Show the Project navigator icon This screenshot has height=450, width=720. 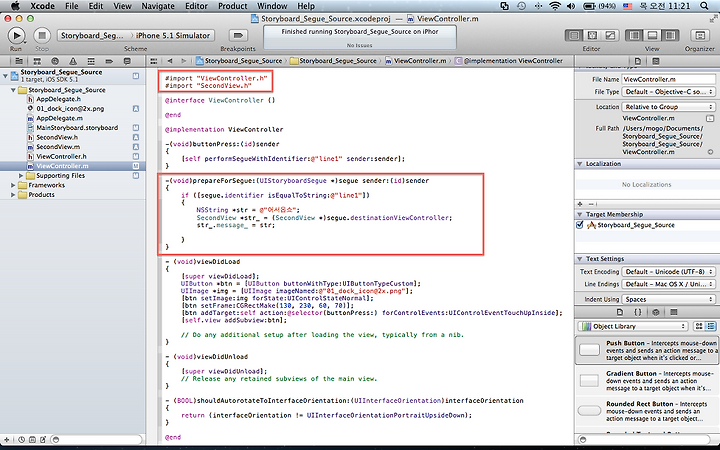(x=19, y=61)
